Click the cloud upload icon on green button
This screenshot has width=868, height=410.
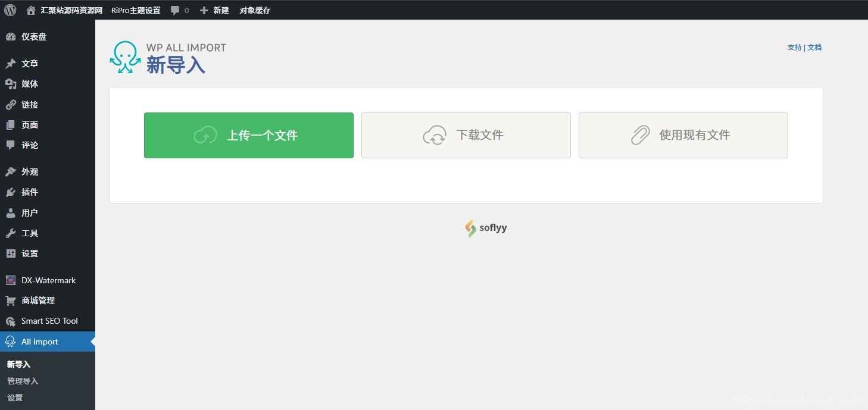[205, 136]
